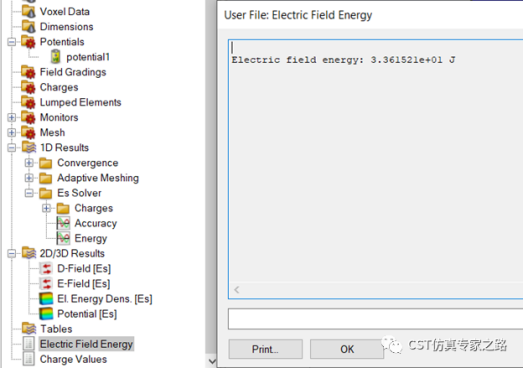
Task: Open the Accuracy result plot icon
Action: tap(63, 223)
